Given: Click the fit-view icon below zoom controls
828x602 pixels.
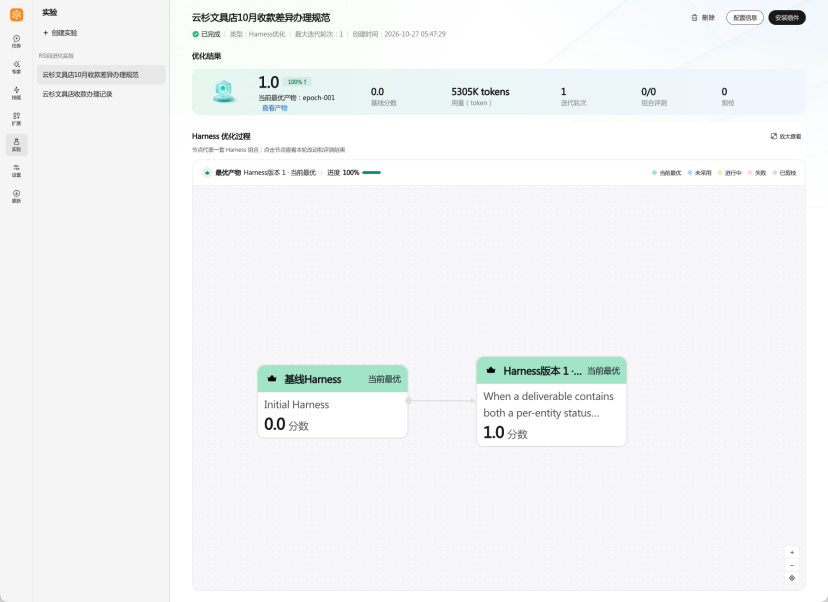Looking at the screenshot, I should coord(792,578).
